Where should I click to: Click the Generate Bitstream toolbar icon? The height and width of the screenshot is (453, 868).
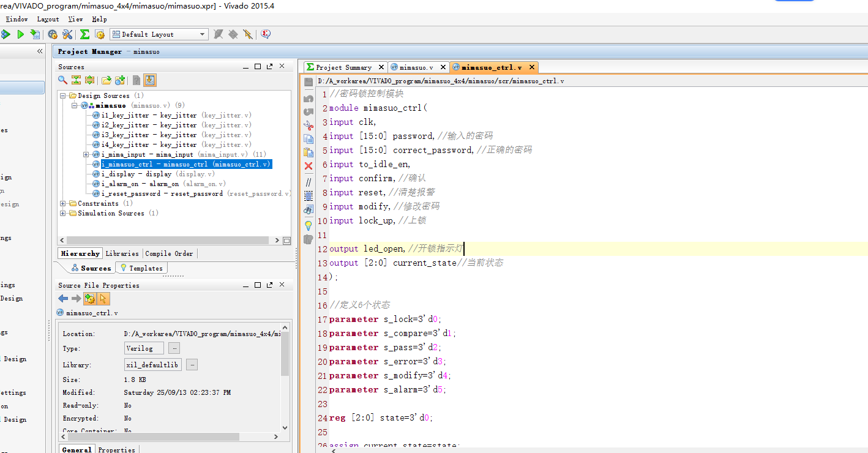35,34
